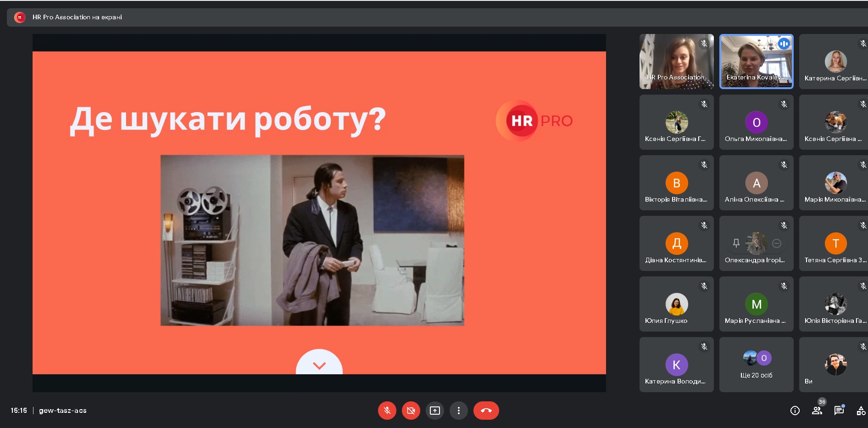Click the 'HR Pro Association на екрані' banner
This screenshot has width=868, height=428.
click(77, 17)
